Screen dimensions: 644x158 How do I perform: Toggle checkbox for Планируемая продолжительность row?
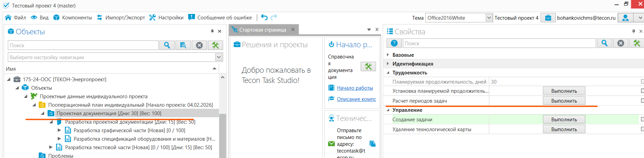pos(642,82)
